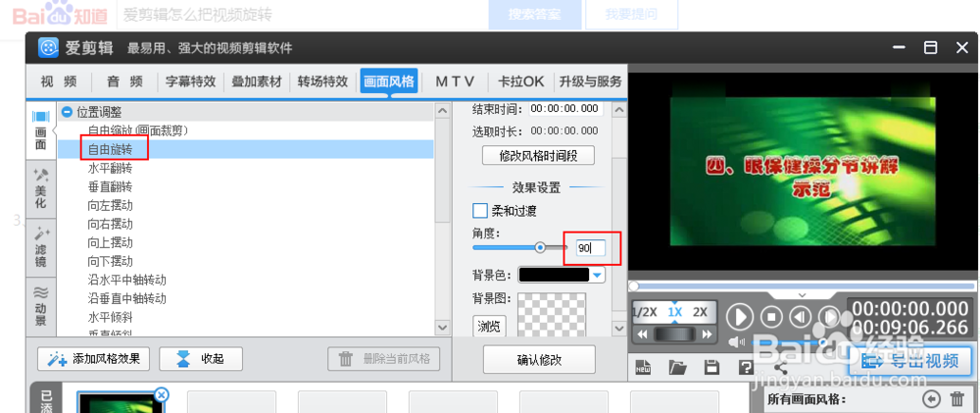Select the 动景 side tab
980x413 pixels.
tap(40, 306)
